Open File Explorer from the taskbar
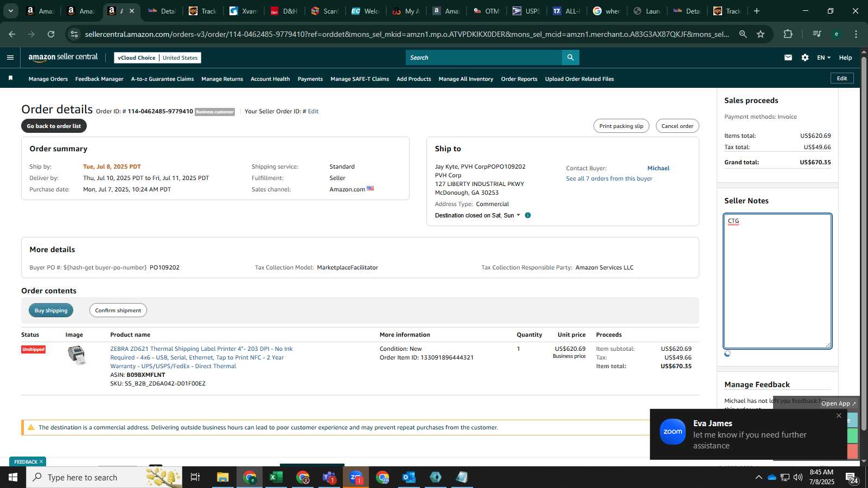This screenshot has height=488, width=868. (223, 477)
